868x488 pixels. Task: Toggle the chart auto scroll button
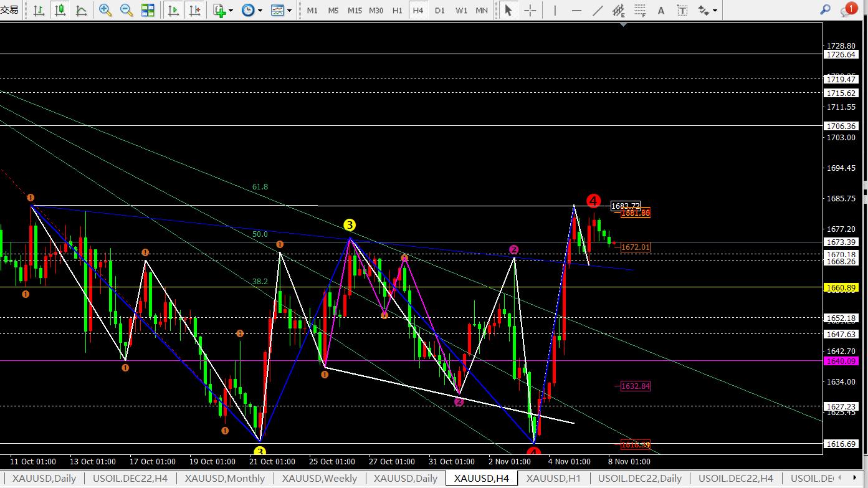click(x=174, y=11)
